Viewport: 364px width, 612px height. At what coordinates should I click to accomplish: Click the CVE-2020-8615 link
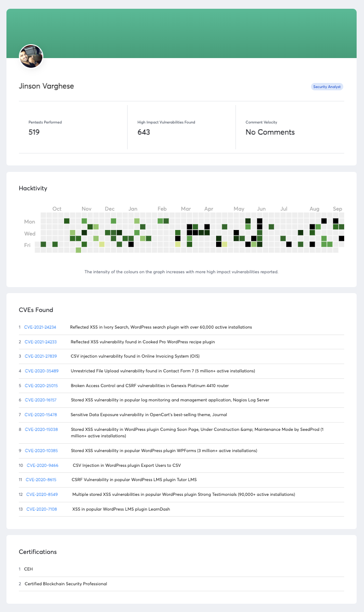(41, 480)
